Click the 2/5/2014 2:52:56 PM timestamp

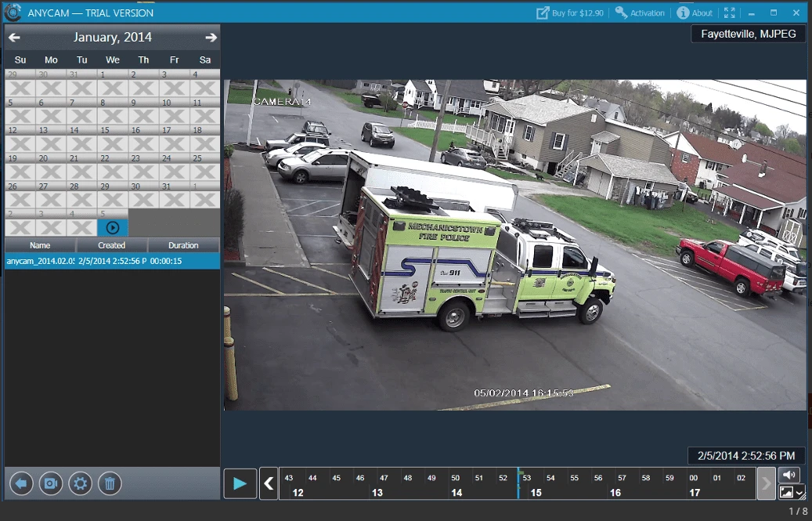click(x=746, y=456)
